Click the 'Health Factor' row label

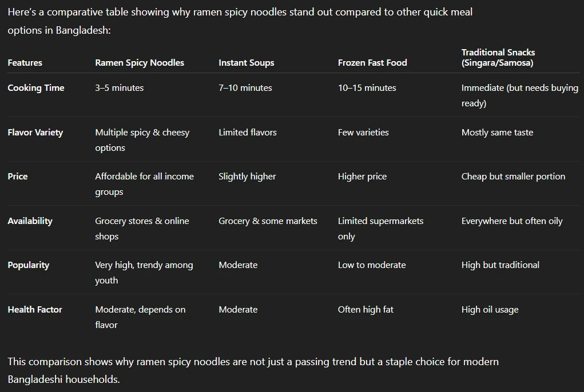click(x=35, y=310)
